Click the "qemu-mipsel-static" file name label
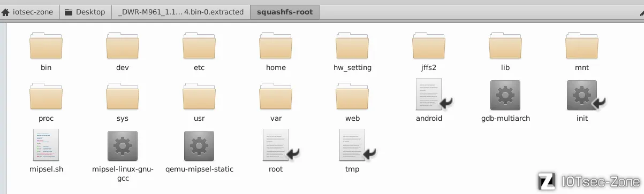 click(199, 169)
